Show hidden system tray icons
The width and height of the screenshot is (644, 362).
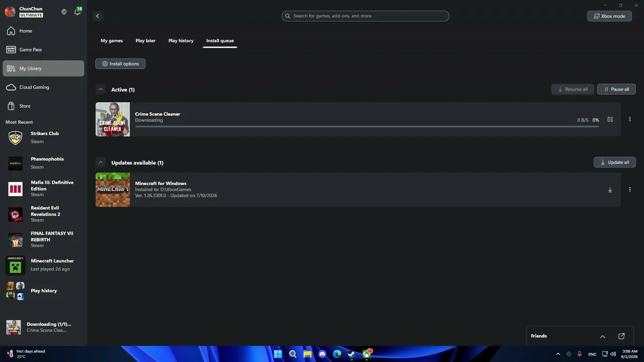click(558, 354)
